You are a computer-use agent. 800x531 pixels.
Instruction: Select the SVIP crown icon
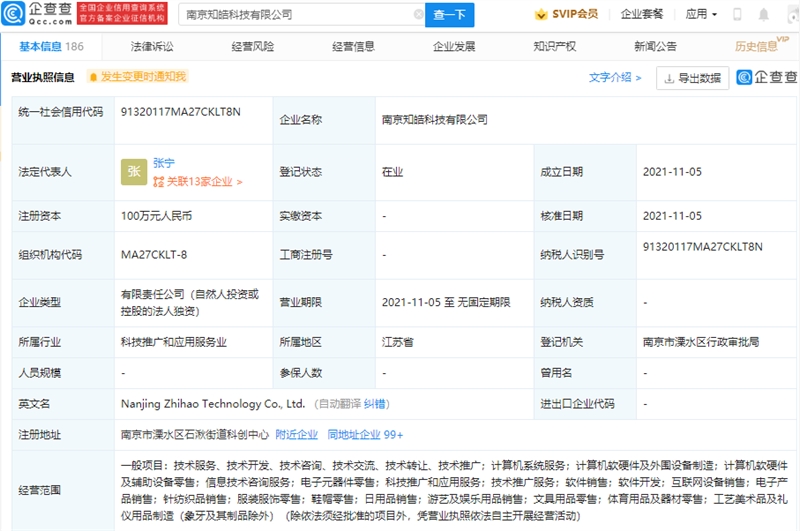[541, 14]
